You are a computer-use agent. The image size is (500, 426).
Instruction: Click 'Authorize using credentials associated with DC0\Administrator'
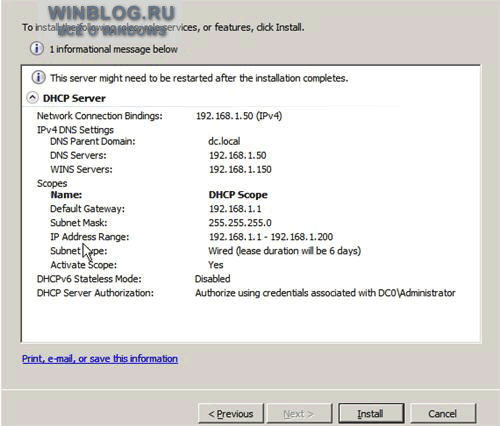tap(325, 293)
